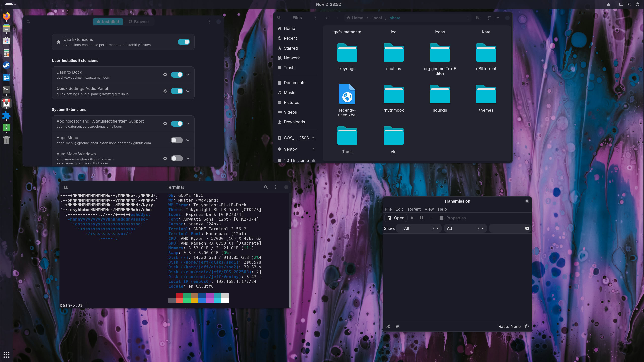
Task: Enable the Apps Menu extension
Action: 177,140
